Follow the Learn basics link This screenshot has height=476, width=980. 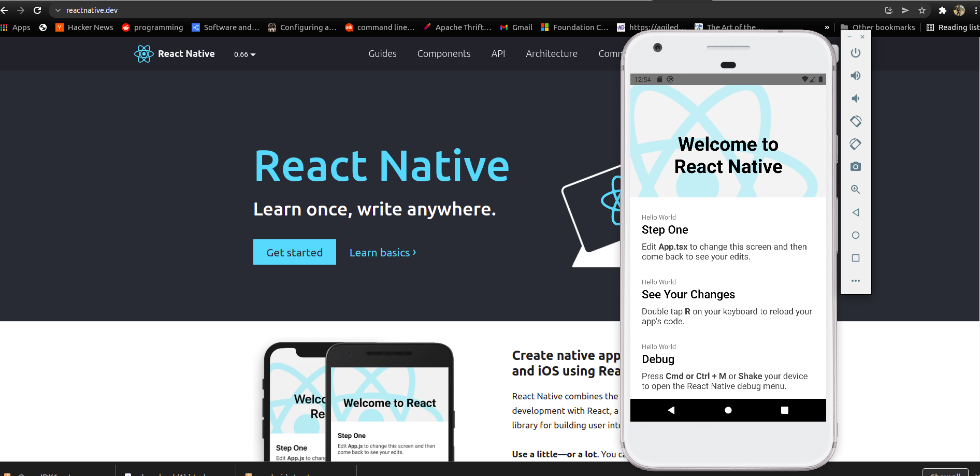[383, 253]
